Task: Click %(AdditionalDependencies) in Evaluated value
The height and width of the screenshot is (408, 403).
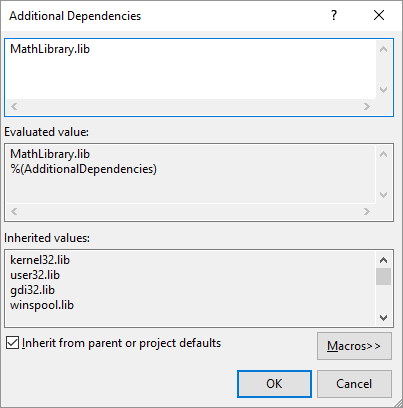Action: (x=83, y=169)
